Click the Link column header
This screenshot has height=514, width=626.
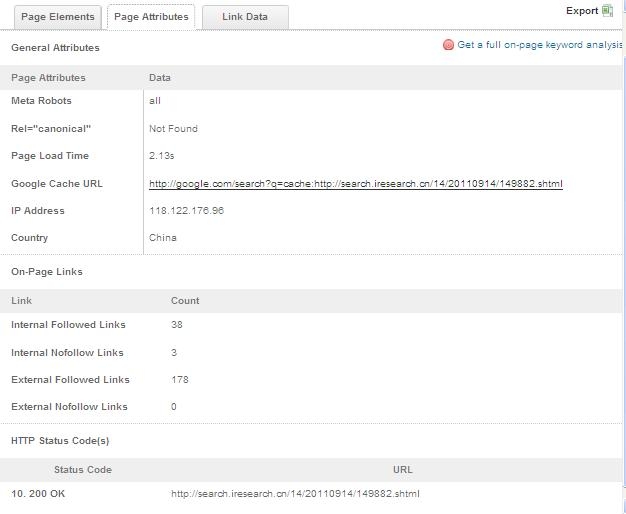pos(22,301)
